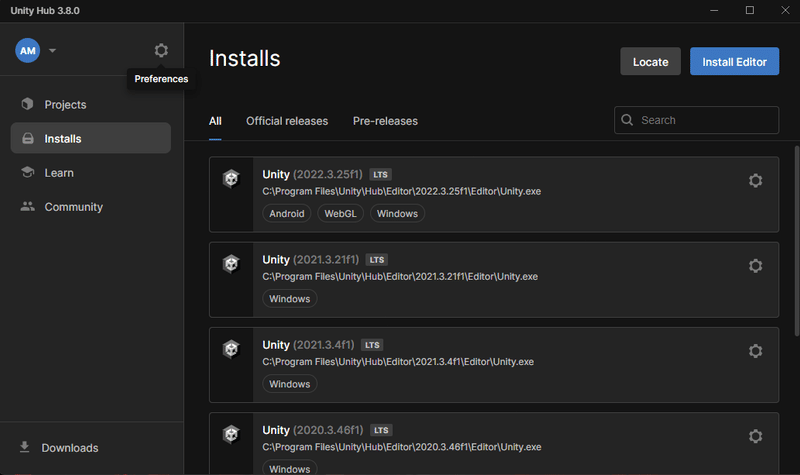This screenshot has width=800, height=475.
Task: Click the search magnifier icon
Action: pyautogui.click(x=627, y=120)
